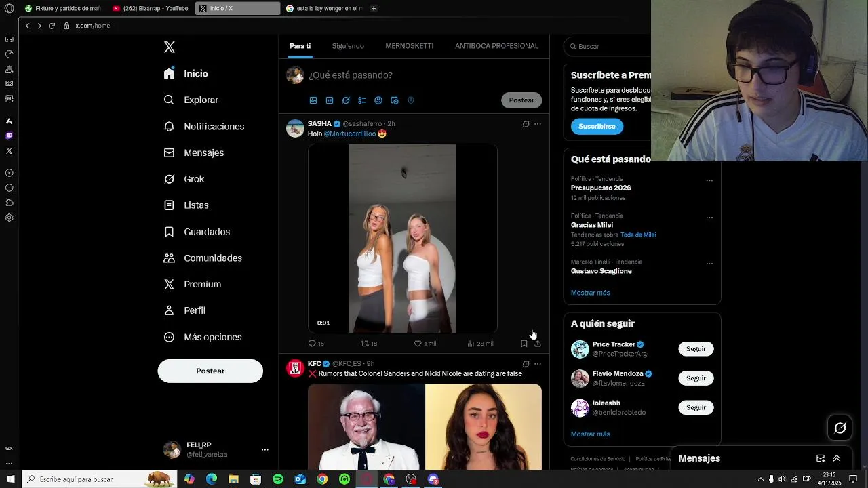The height and width of the screenshot is (488, 868).
Task: Open emoji picker in post composer
Action: 378,100
